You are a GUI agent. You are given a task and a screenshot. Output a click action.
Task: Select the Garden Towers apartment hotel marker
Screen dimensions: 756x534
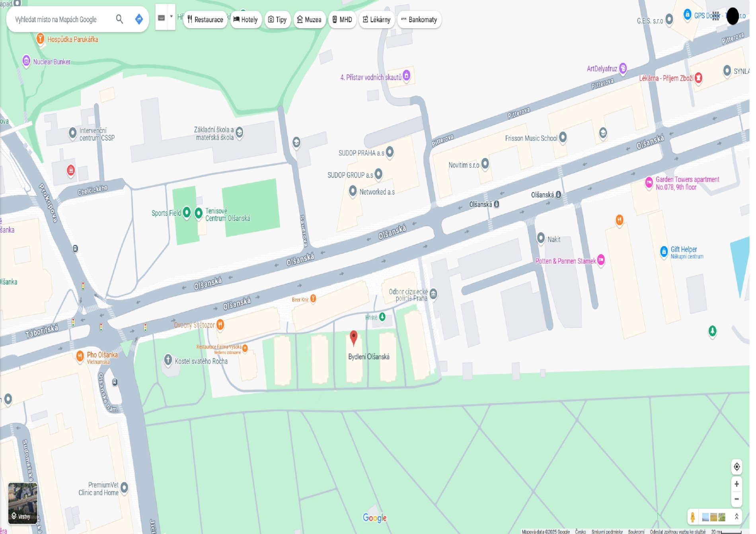point(649,183)
